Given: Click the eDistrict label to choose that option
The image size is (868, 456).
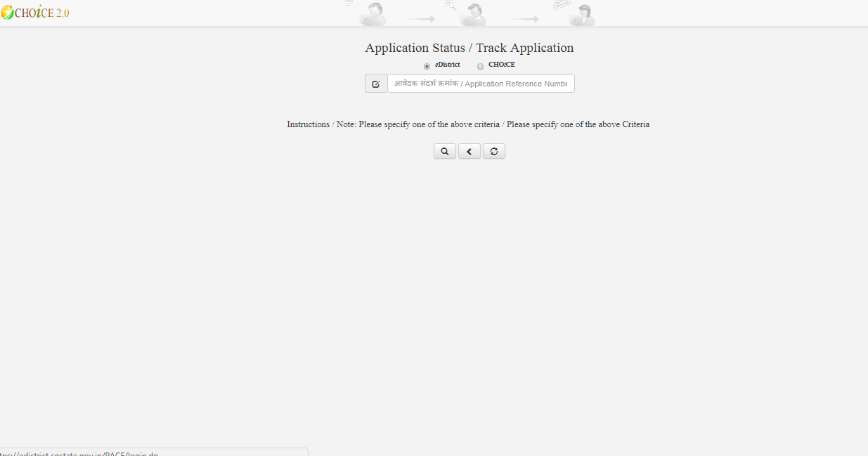Looking at the screenshot, I should pyautogui.click(x=446, y=65).
